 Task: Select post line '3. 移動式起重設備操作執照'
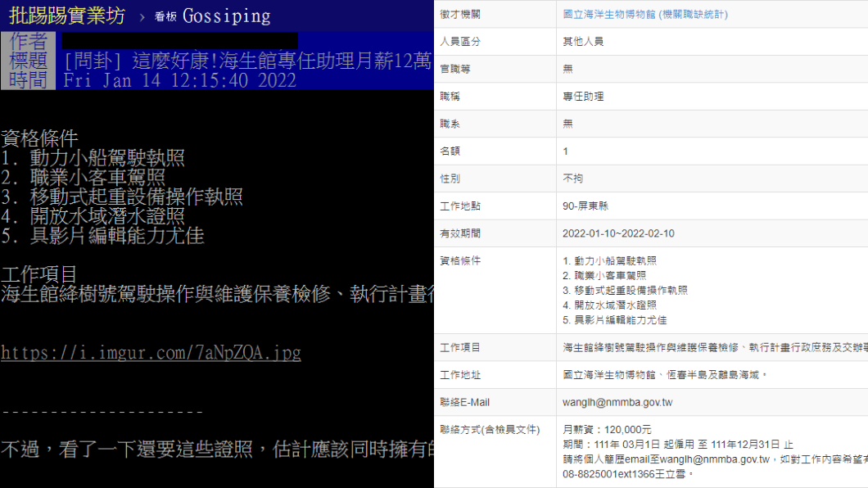point(122,197)
